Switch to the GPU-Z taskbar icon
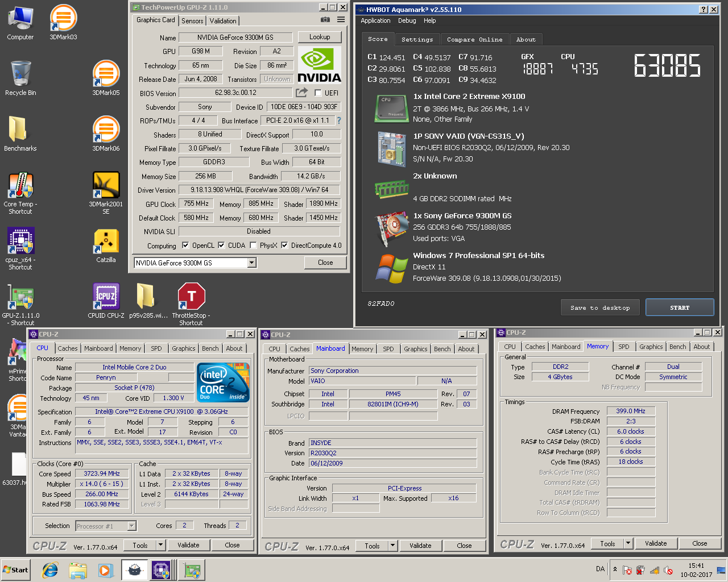 (192, 570)
